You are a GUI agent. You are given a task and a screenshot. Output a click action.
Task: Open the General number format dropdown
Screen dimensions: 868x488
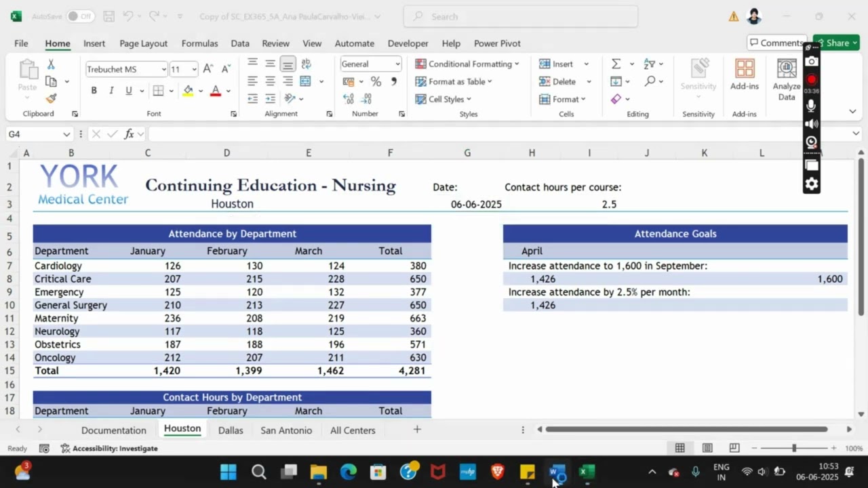397,64
